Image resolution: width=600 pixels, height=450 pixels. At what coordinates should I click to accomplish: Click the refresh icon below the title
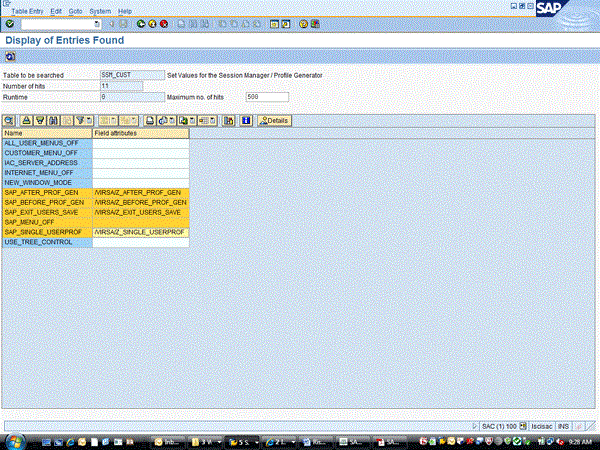tap(10, 57)
